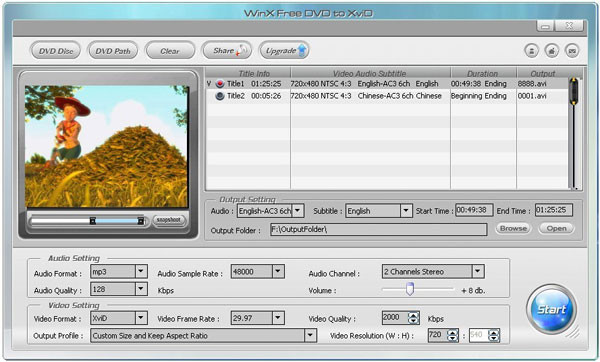Click the Video Audio Subtitle column header

[370, 73]
